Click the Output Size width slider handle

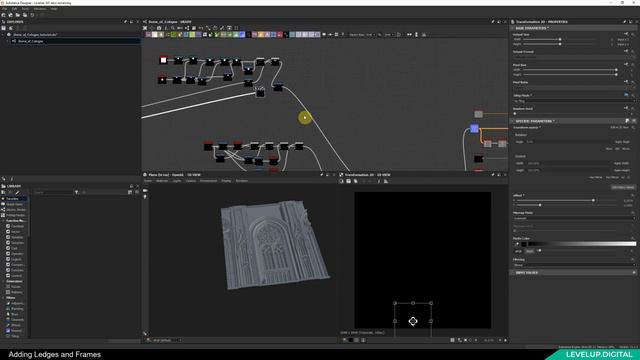pyautogui.click(x=560, y=39)
